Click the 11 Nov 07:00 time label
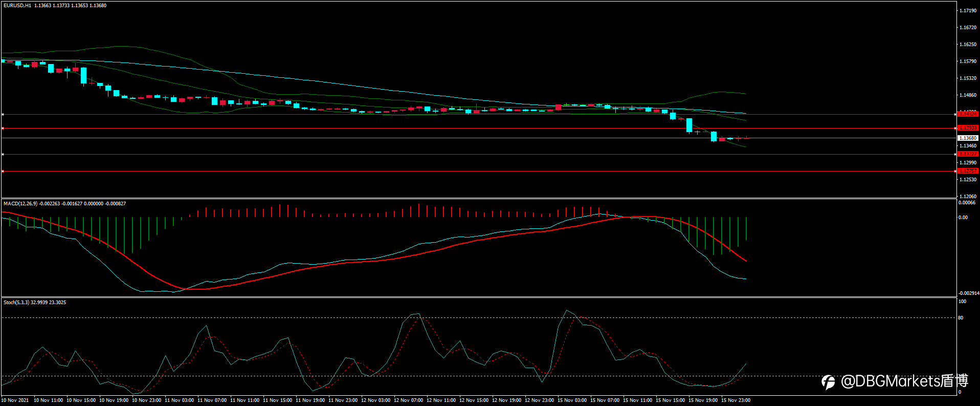 click(212, 400)
